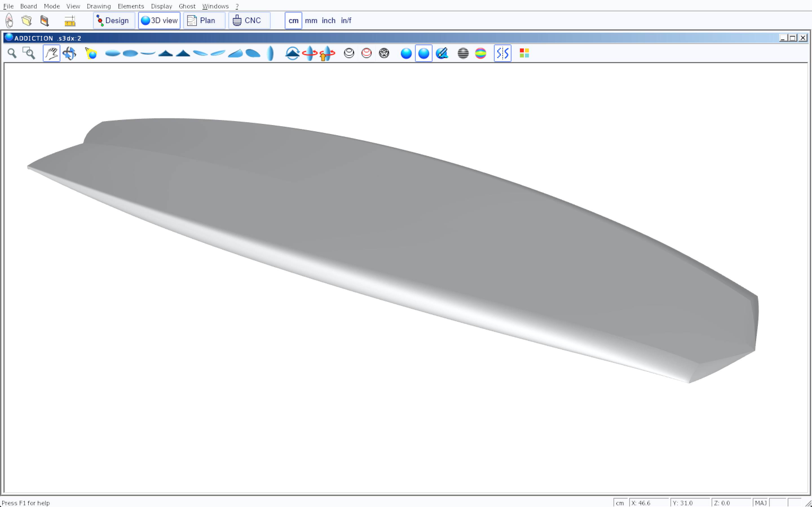This screenshot has width=812, height=507.
Task: Select the 3D rotate view tool
Action: pyautogui.click(x=69, y=53)
